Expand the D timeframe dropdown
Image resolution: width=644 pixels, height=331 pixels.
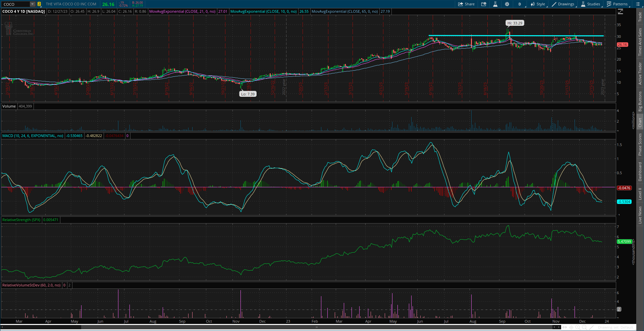(x=520, y=4)
